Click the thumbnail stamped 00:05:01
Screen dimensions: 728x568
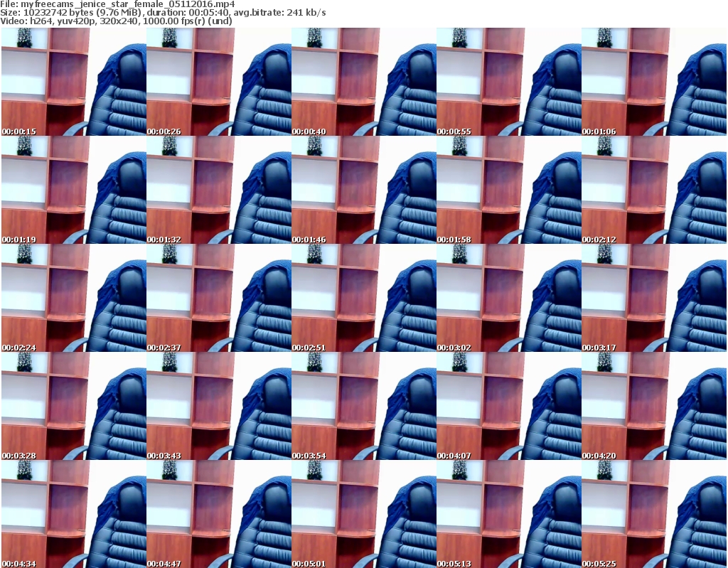tap(363, 514)
